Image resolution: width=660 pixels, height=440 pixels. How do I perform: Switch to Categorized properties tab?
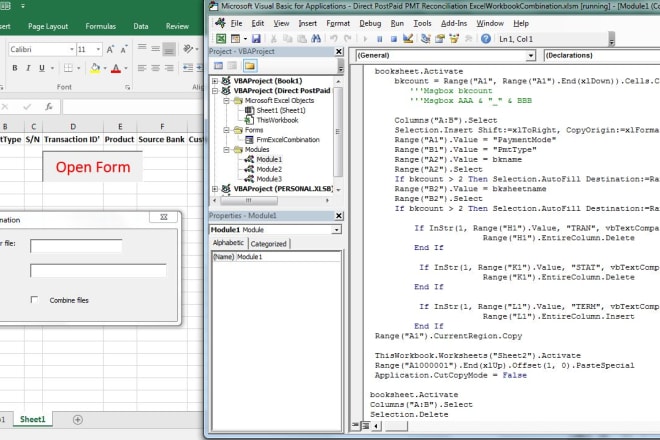pos(268,244)
